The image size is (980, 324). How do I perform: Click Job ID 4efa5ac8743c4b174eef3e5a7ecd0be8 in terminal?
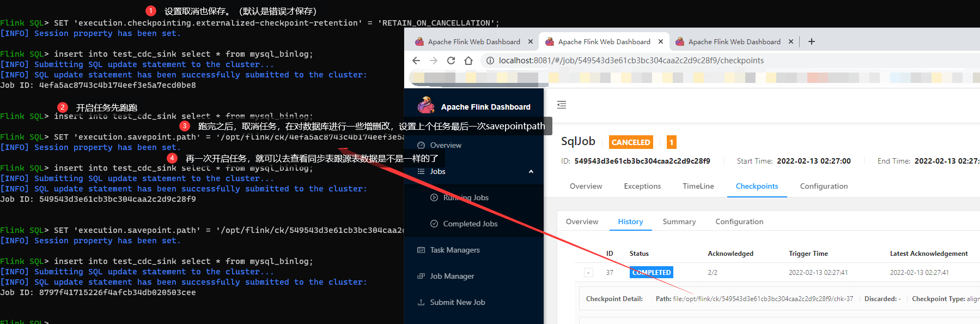[x=117, y=85]
